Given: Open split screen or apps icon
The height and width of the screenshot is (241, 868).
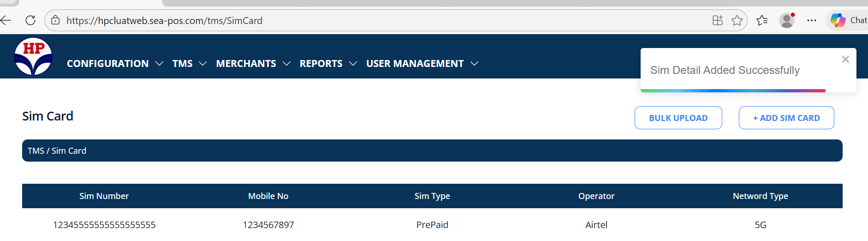Looking at the screenshot, I should (717, 20).
